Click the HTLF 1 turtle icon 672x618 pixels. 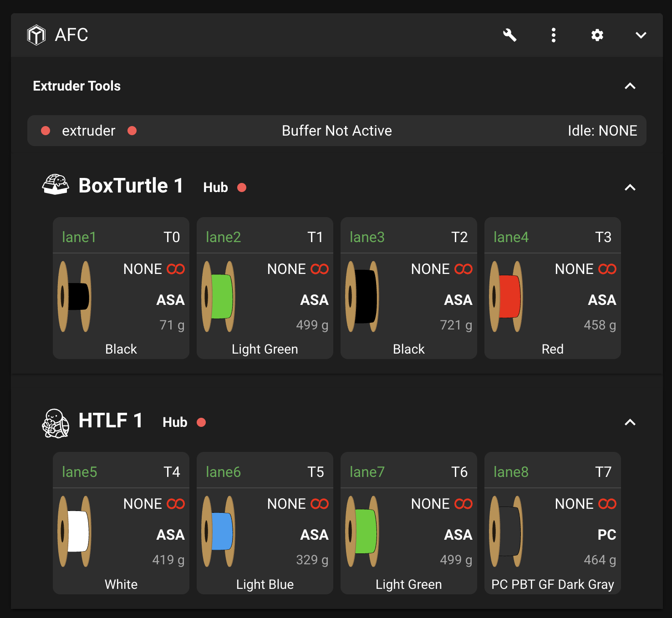[x=55, y=421]
